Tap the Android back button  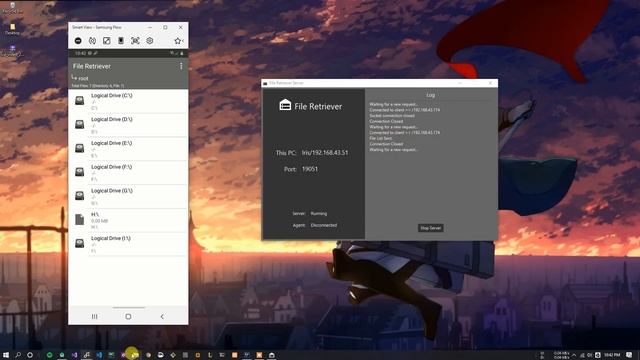[x=162, y=316]
